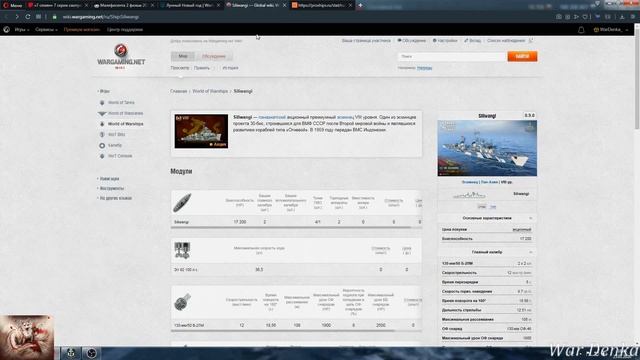Expand the Навигация sidebar section

(x=109, y=179)
